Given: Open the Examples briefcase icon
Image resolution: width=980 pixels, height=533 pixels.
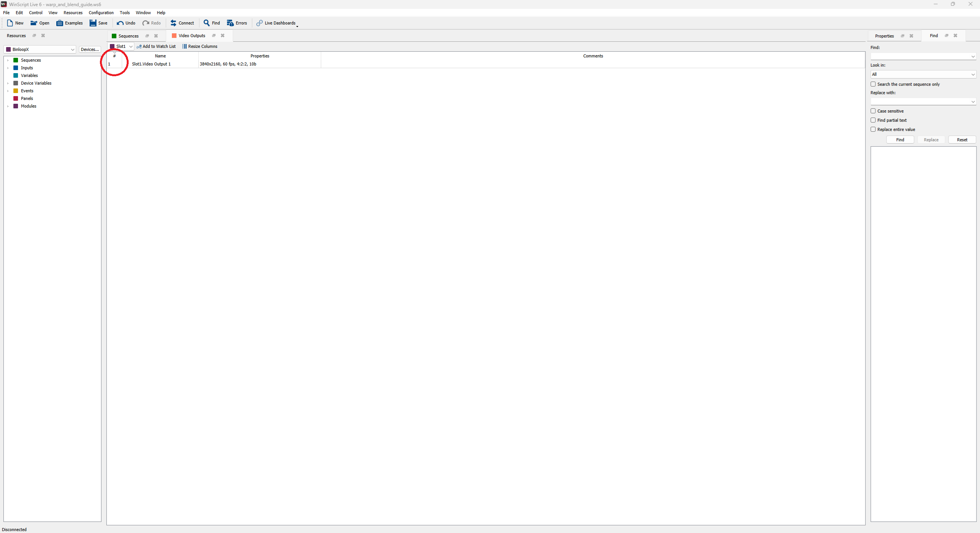Looking at the screenshot, I should [x=60, y=23].
